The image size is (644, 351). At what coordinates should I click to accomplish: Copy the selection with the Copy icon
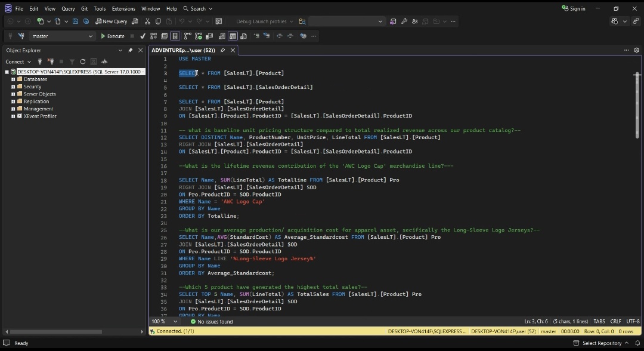pos(158,21)
